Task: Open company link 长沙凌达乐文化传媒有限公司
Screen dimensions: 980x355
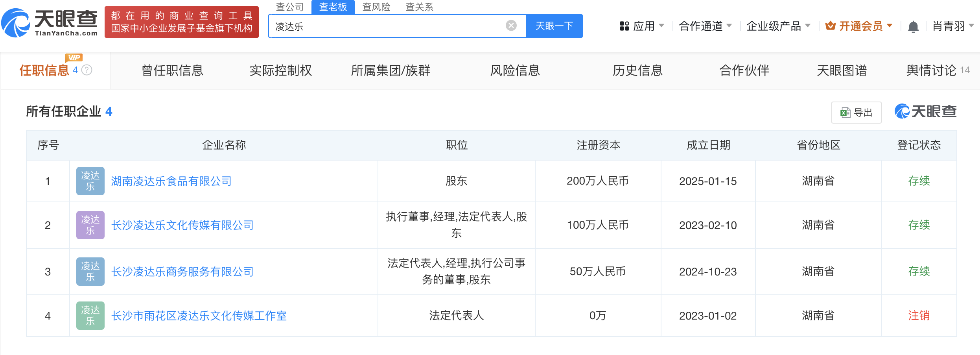Action: 182,225
